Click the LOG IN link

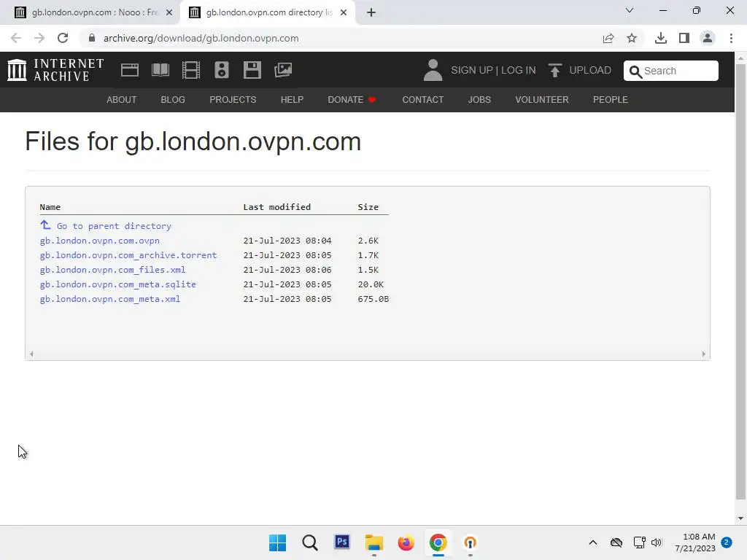(x=519, y=70)
